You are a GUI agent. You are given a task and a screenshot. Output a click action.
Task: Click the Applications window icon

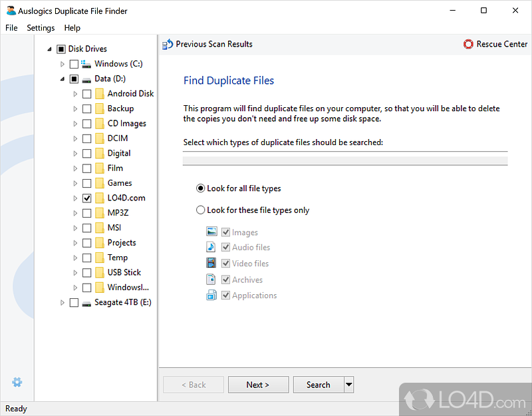click(211, 295)
